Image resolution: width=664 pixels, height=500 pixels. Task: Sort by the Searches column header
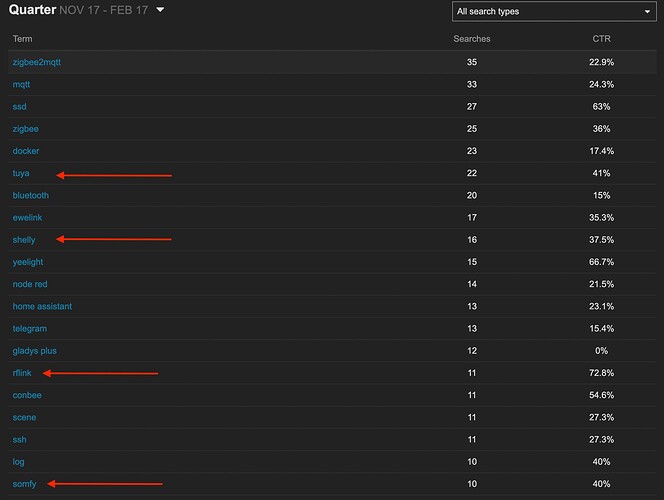pyautogui.click(x=472, y=39)
